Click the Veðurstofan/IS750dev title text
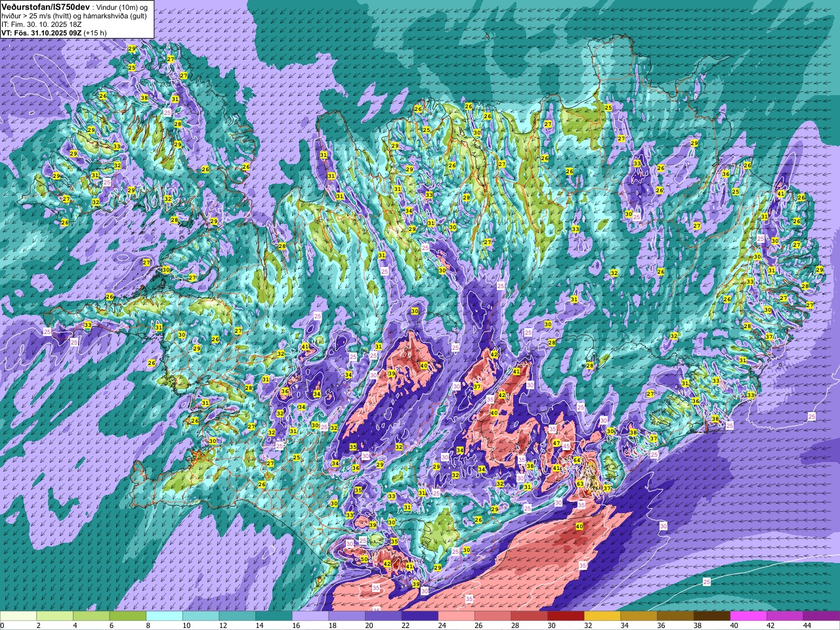Screen dimensions: 840x630 (46, 6)
